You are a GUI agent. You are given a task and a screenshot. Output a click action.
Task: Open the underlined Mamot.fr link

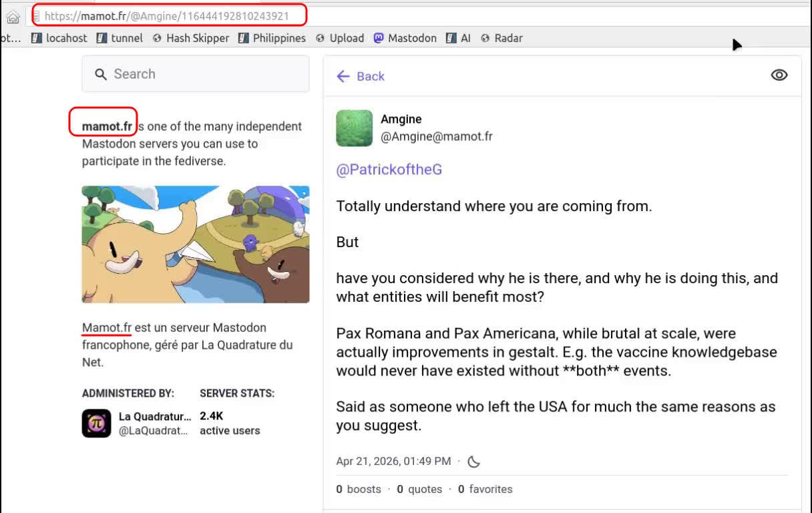pos(107,328)
